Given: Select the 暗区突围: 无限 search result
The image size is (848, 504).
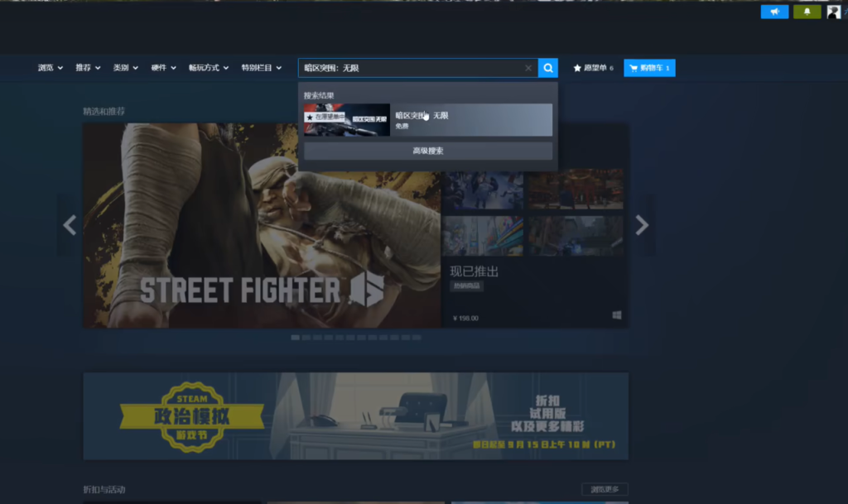Looking at the screenshot, I should pyautogui.click(x=428, y=120).
